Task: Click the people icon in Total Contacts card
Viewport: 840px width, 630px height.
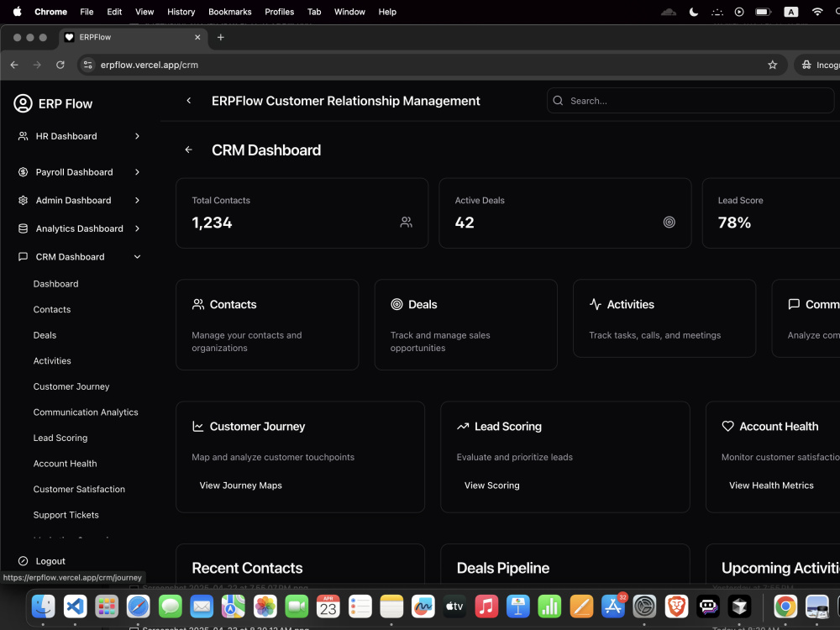Action: (406, 223)
